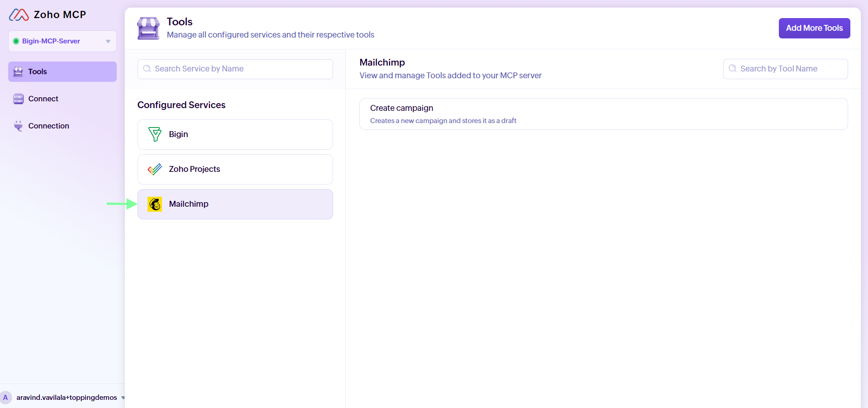Screen dimensions: 868x408
Task: Click the Mailchimp logo icon
Action: pyautogui.click(x=155, y=204)
